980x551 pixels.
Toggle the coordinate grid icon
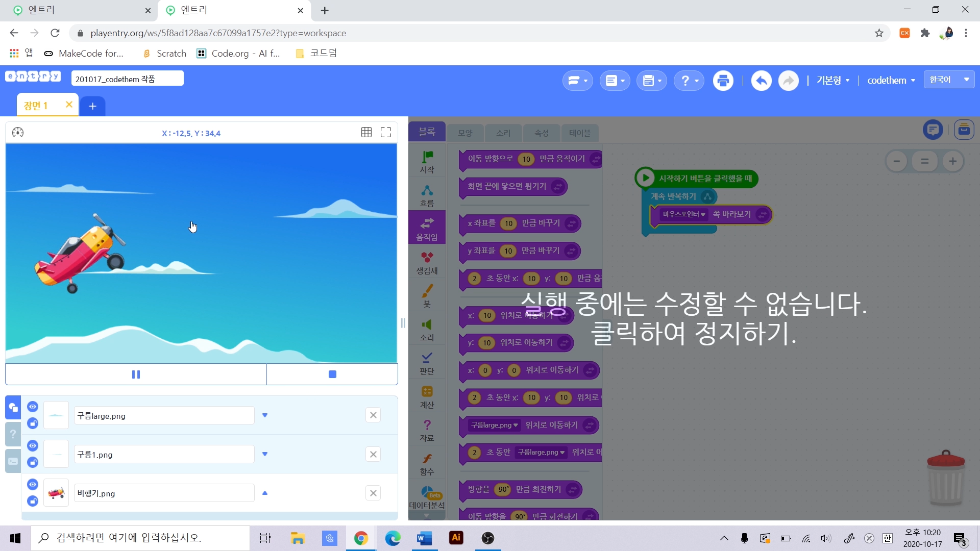click(x=366, y=133)
